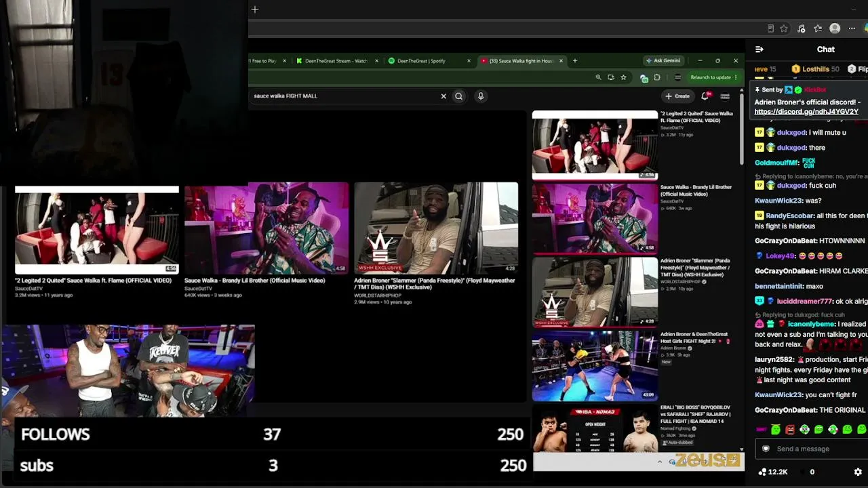This screenshot has height=488, width=868.
Task: Pick the first green emote in chat bar
Action: [x=776, y=430]
